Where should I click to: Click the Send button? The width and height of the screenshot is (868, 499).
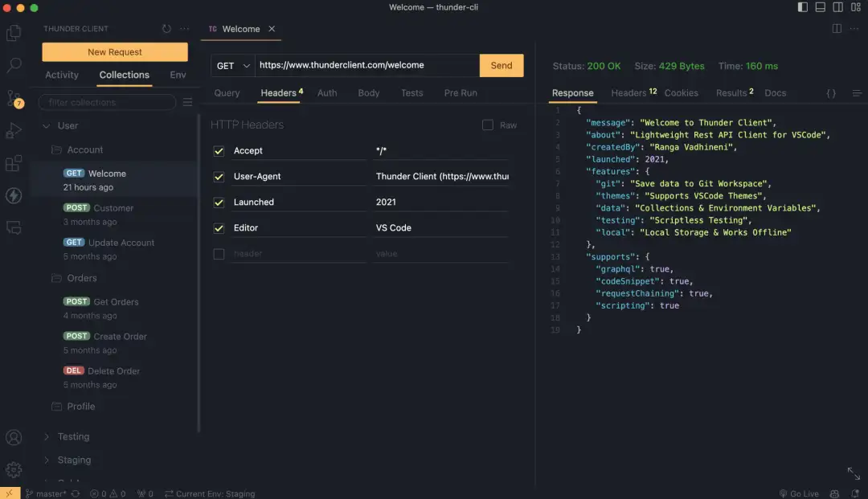(x=501, y=66)
